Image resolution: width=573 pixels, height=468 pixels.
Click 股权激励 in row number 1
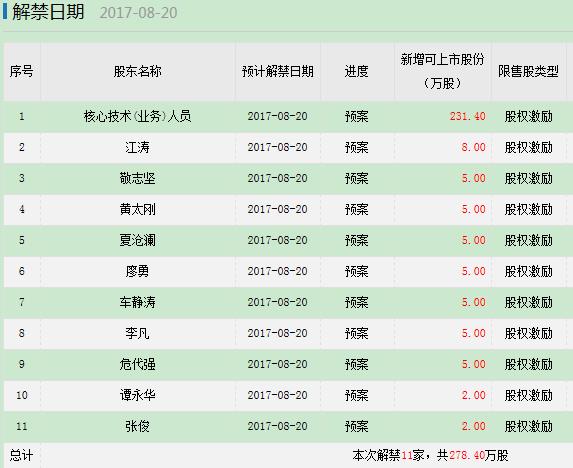pyautogui.click(x=528, y=117)
